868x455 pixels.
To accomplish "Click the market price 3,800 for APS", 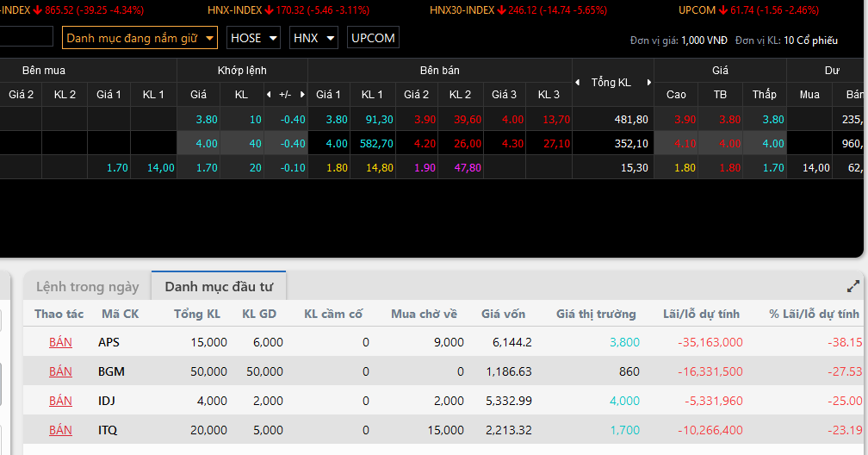I will coord(624,342).
